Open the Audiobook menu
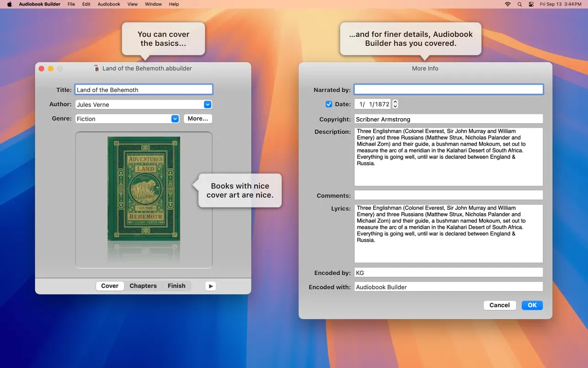This screenshot has height=368, width=588. tap(109, 4)
